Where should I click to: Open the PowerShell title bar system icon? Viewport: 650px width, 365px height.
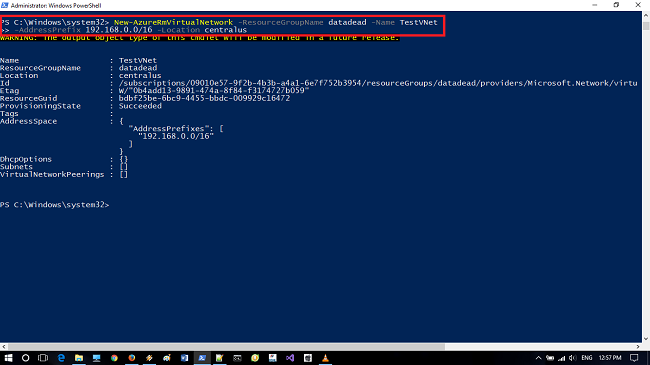5,5
